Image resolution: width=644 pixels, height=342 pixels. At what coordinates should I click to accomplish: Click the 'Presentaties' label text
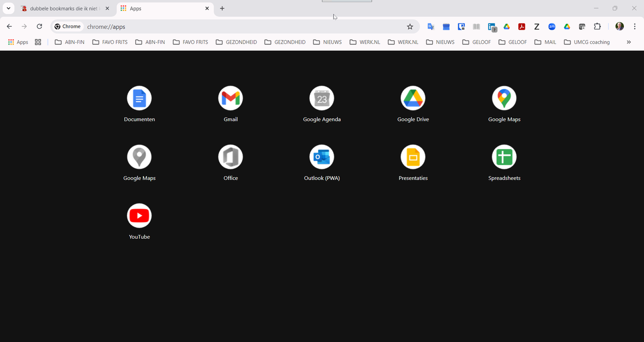(x=413, y=178)
